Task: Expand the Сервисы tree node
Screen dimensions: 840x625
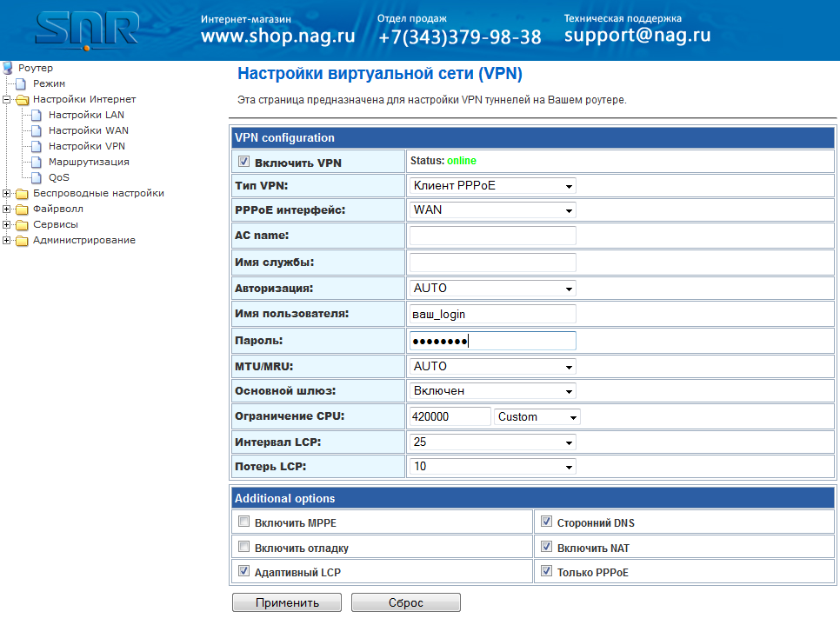Action: pyautogui.click(x=6, y=225)
